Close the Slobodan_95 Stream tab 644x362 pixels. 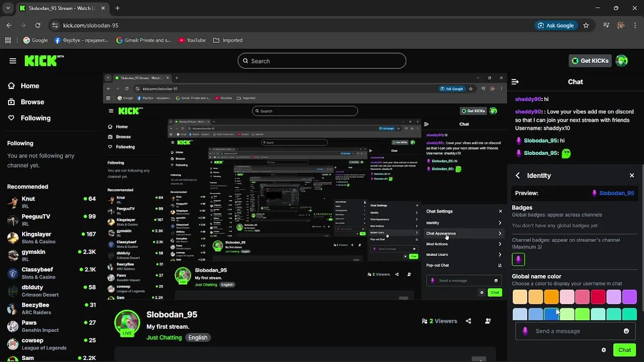(x=103, y=8)
